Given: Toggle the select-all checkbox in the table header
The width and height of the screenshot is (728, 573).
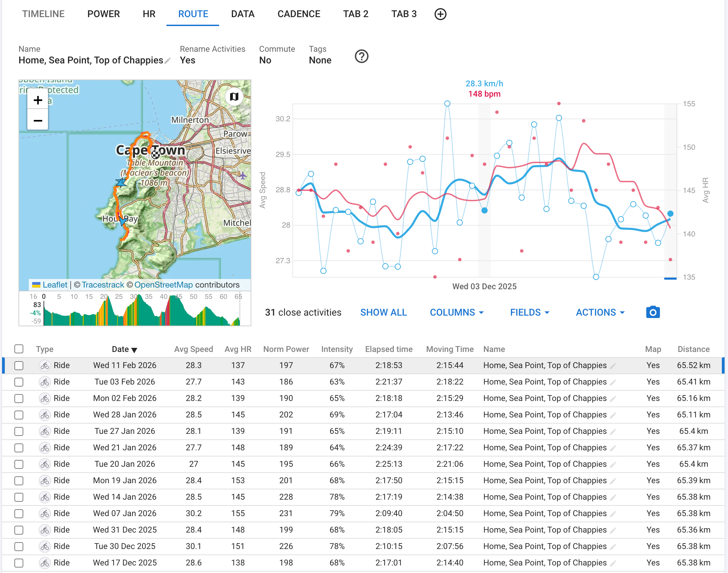Looking at the screenshot, I should (19, 349).
